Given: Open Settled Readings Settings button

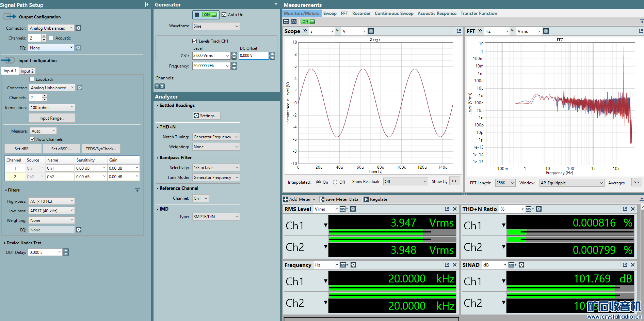Looking at the screenshot, I should (206, 116).
